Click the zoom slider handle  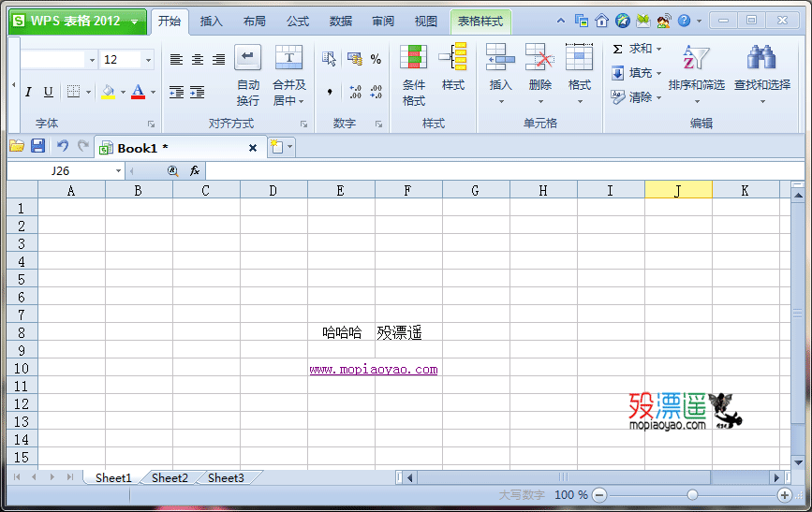[x=692, y=495]
